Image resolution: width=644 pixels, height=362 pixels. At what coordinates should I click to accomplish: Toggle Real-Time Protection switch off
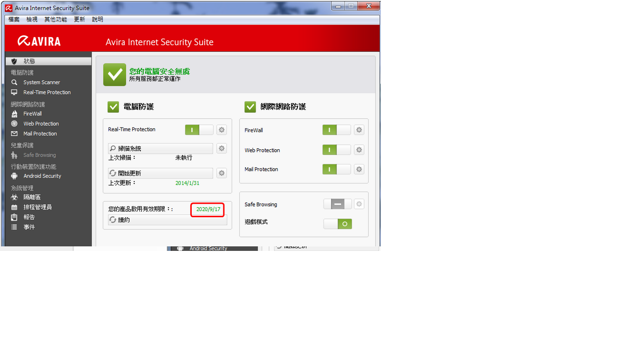(x=199, y=130)
